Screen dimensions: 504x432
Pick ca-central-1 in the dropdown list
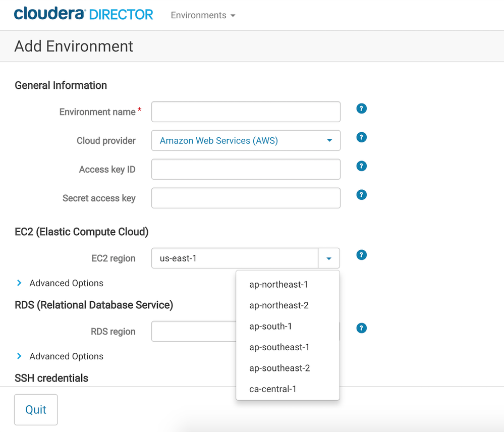[x=272, y=389]
